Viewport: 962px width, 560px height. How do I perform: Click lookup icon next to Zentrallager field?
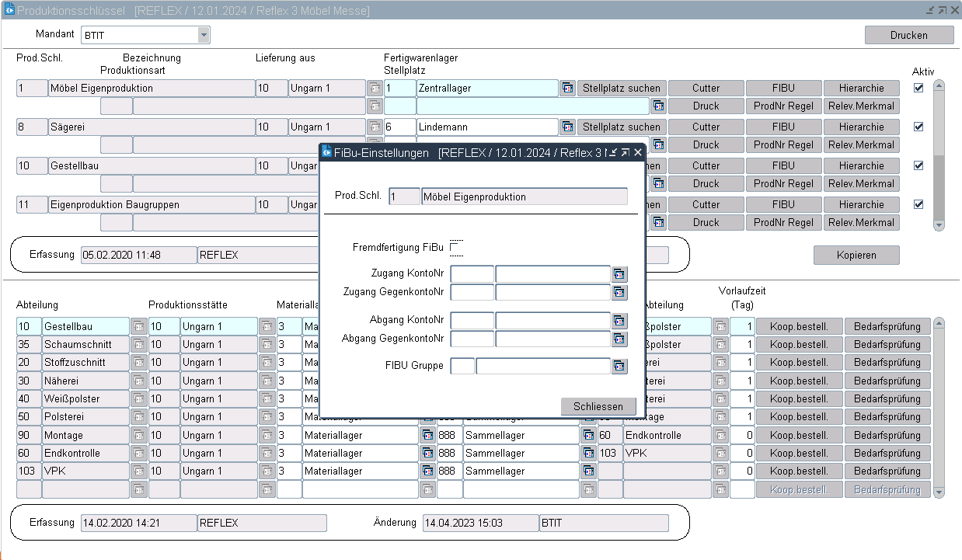tap(567, 89)
